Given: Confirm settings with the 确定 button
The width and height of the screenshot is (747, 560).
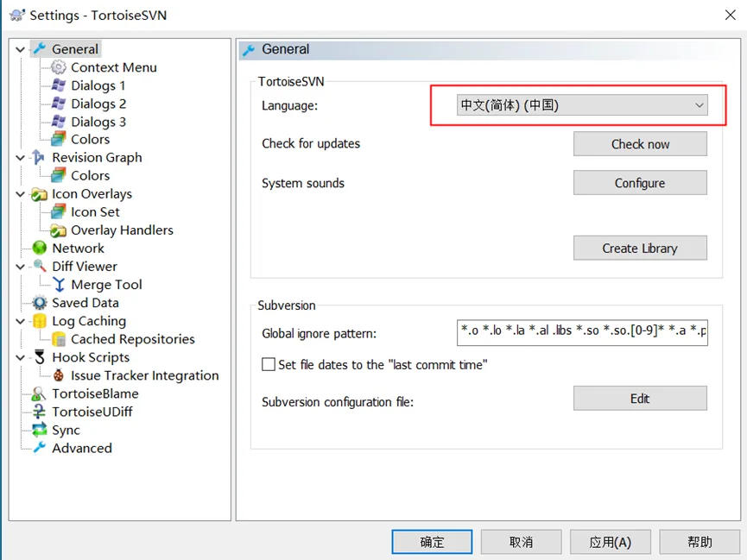Looking at the screenshot, I should tap(432, 542).
